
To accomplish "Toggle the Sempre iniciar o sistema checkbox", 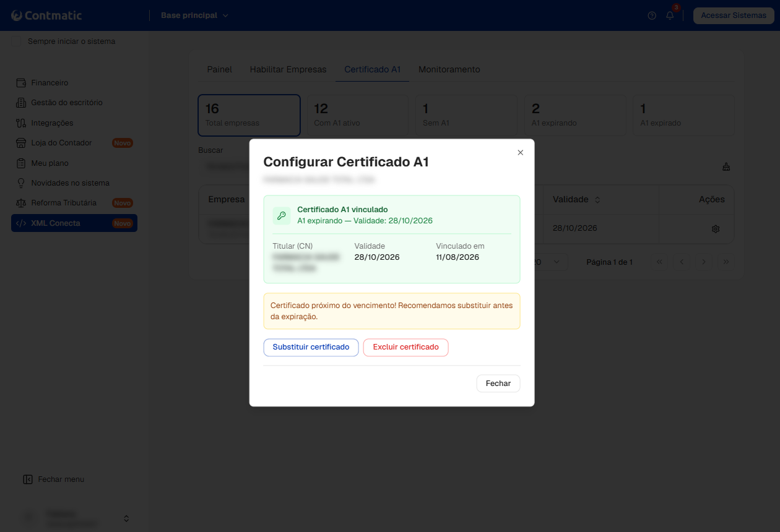I will (17, 41).
